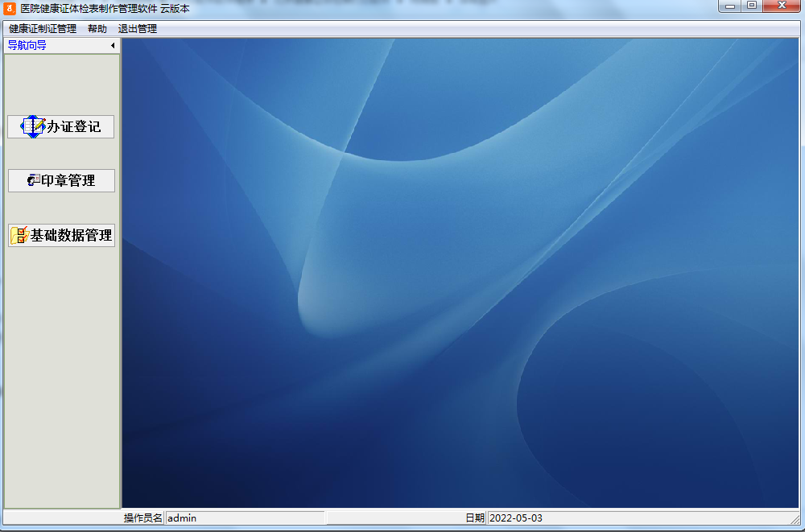
Task: Click the admin operator name field
Action: [245, 518]
